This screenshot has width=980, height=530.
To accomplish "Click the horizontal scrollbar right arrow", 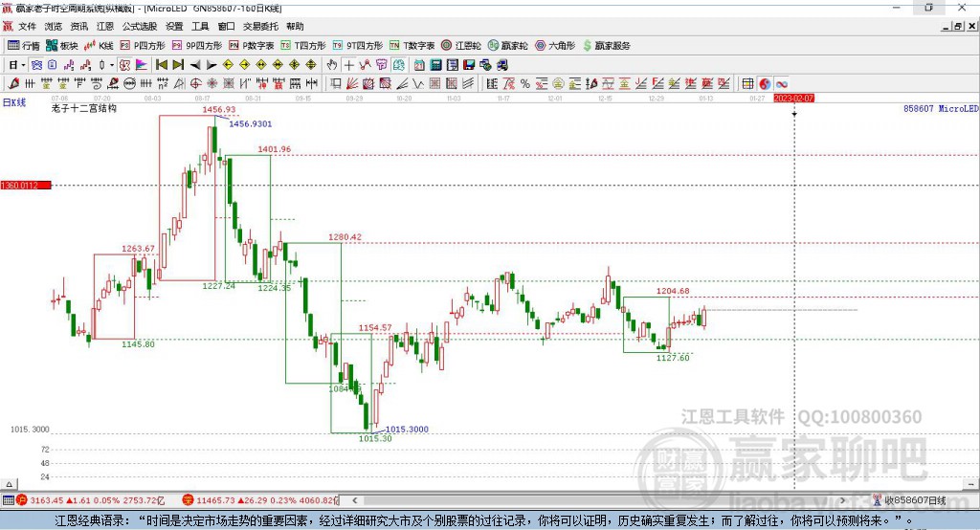I will click(x=843, y=500).
